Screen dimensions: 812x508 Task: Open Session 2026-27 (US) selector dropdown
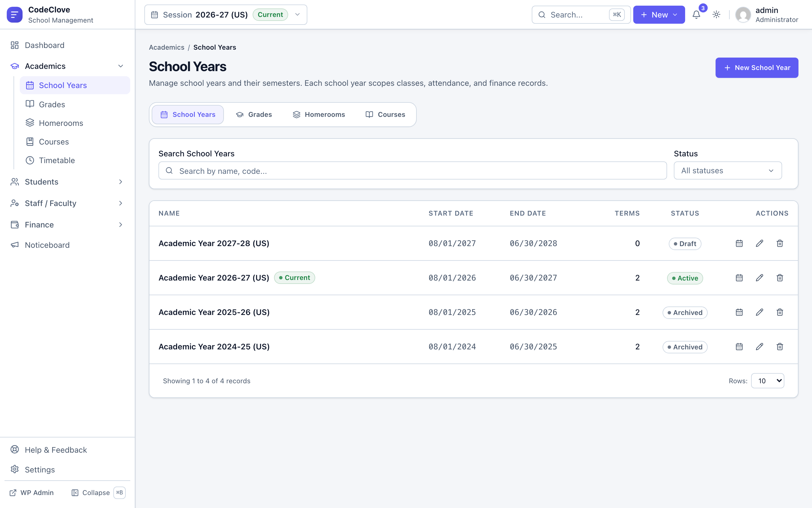click(x=226, y=15)
